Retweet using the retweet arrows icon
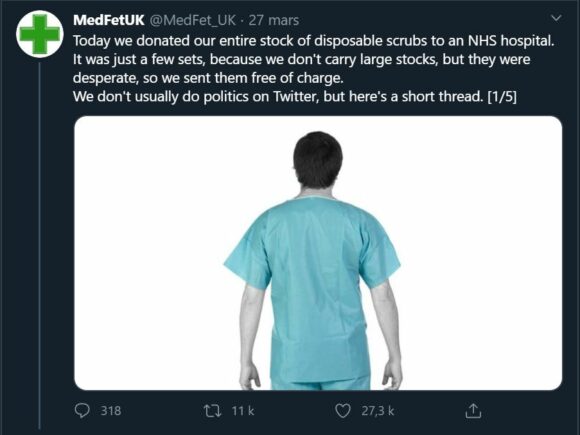580x435 pixels. pyautogui.click(x=213, y=411)
